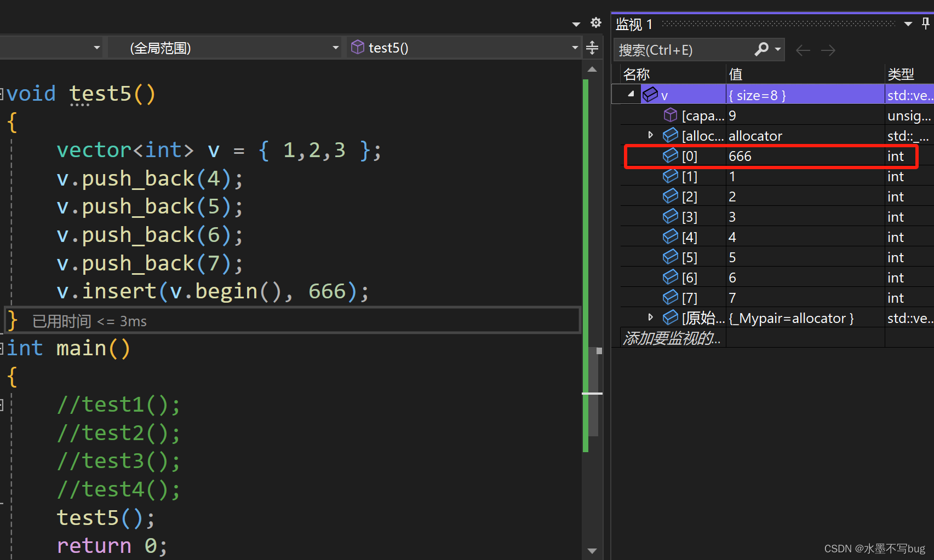Click the [allocator] row cube icon

[671, 135]
